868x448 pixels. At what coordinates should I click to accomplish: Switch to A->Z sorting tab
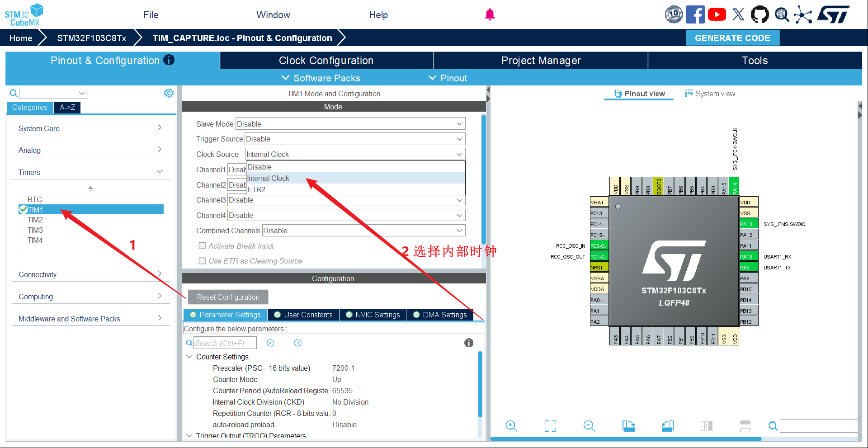point(67,107)
